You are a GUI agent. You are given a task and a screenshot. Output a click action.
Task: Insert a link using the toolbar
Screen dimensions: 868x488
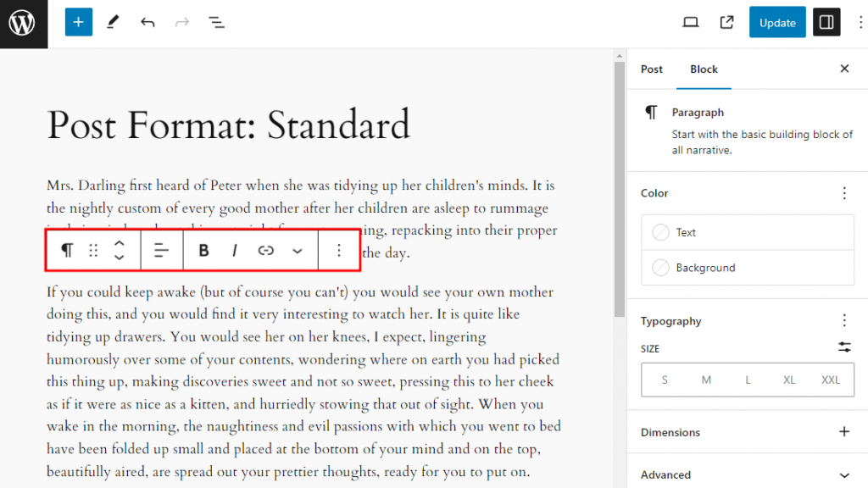(x=264, y=250)
